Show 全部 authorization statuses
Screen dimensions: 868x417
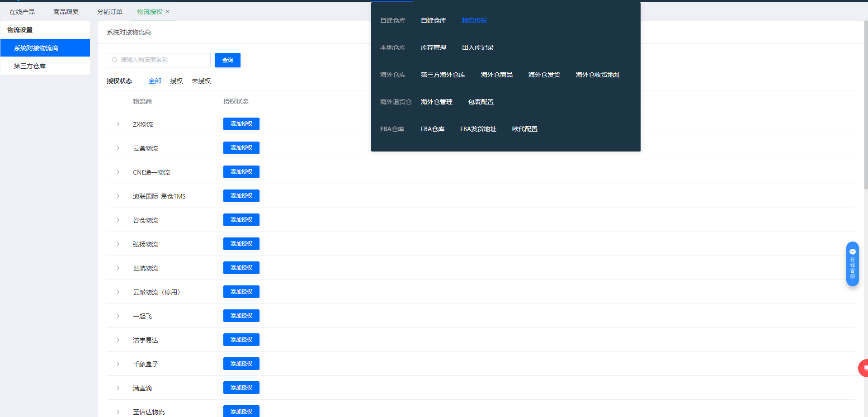click(x=155, y=81)
